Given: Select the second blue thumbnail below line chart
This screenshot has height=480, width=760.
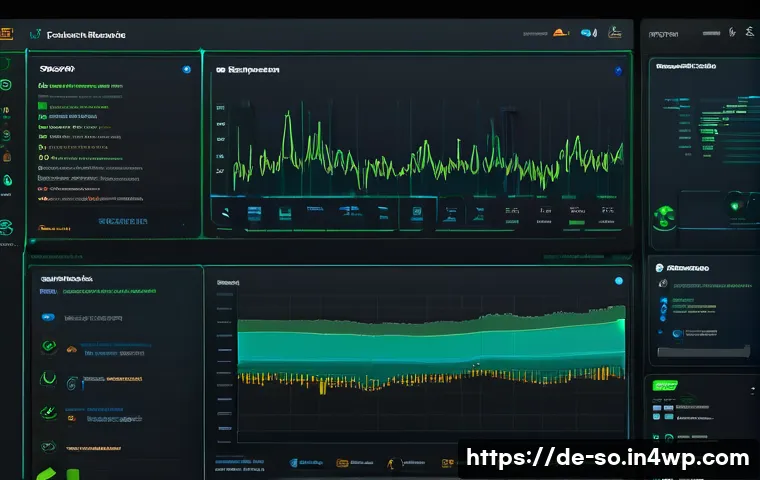Looking at the screenshot, I should pos(284,212).
